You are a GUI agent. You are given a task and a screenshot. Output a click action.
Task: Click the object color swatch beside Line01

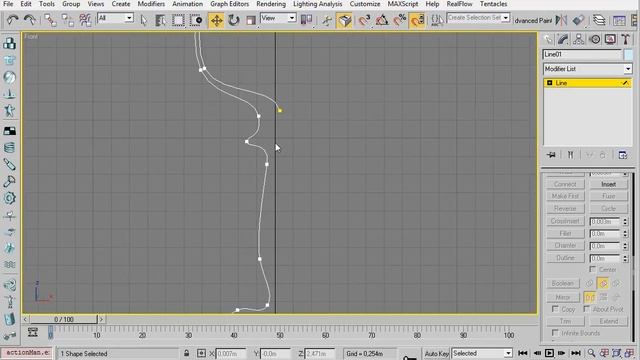tap(628, 54)
